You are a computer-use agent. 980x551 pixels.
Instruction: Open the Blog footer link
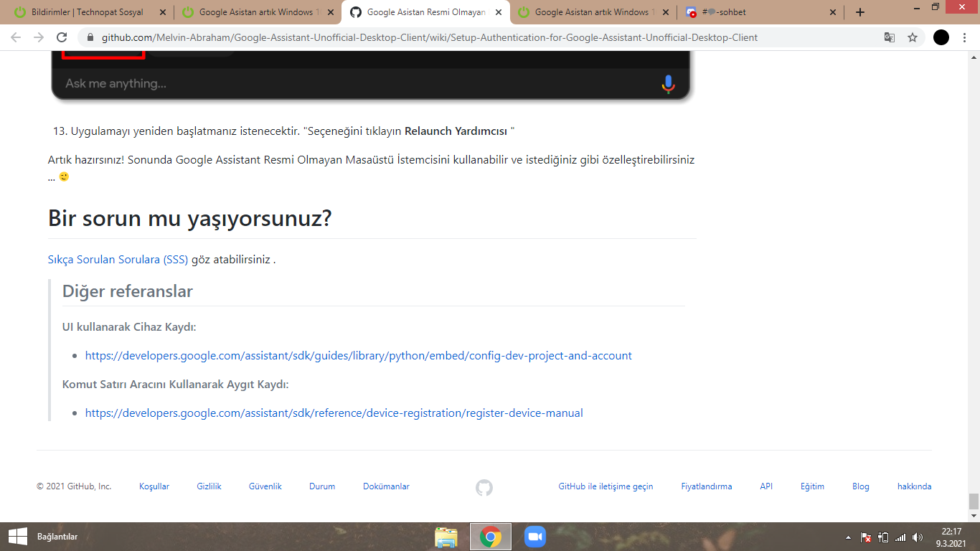point(861,486)
